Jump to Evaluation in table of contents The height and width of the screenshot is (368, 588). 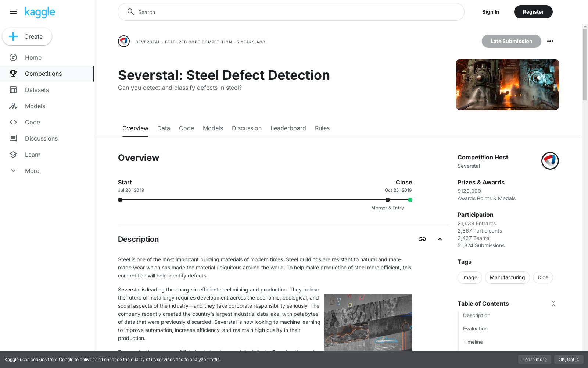pos(475,329)
